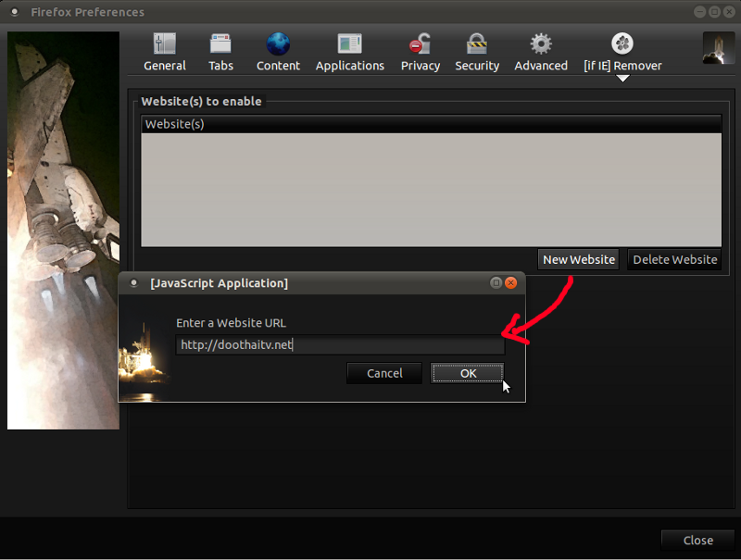
Task: Click the Website(s) column header
Action: tap(431, 124)
